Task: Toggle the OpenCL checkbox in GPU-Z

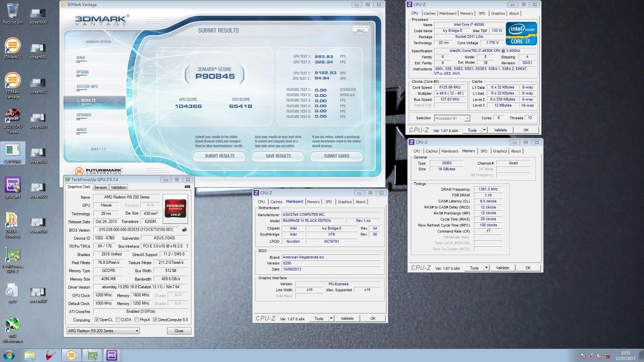Action: [x=97, y=320]
